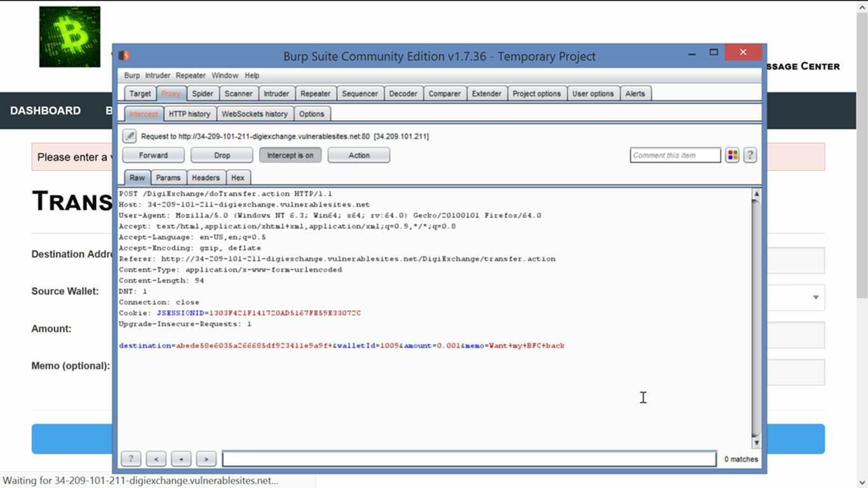Select the Intercept sub-tab
This screenshot has width=868, height=488.
144,114
